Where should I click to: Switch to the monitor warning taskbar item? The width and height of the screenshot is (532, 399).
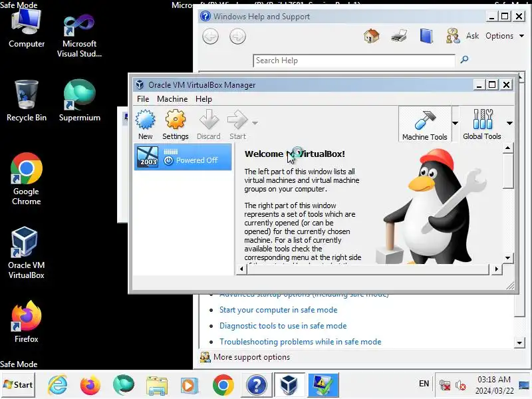[323, 385]
